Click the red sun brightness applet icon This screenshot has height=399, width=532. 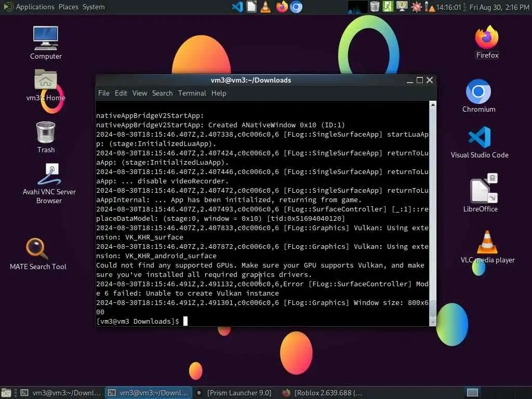[416, 7]
